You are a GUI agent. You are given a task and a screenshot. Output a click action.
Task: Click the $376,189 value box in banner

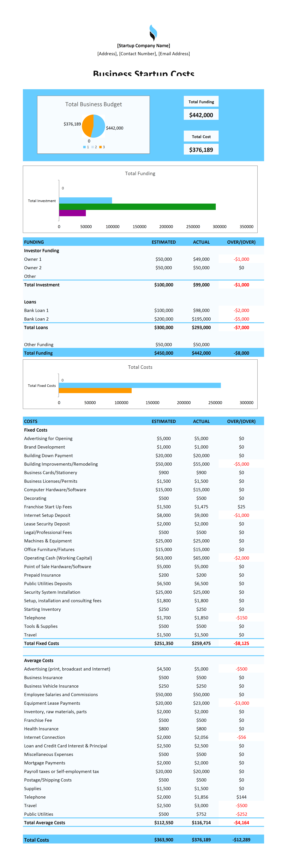pos(201,149)
